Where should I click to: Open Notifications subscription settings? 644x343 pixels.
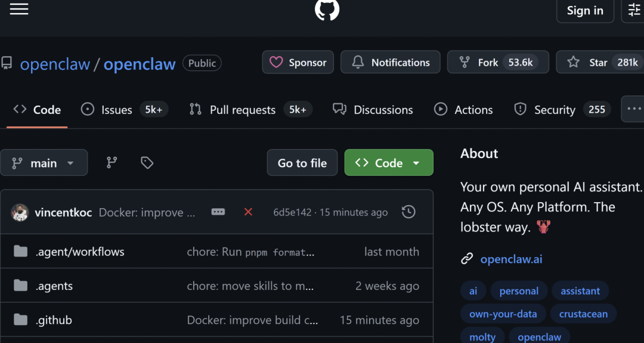391,62
